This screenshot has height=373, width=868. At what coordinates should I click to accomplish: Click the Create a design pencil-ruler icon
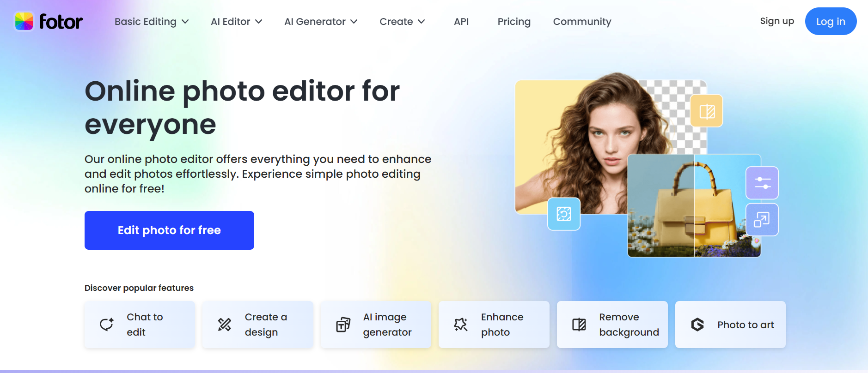[x=225, y=325]
